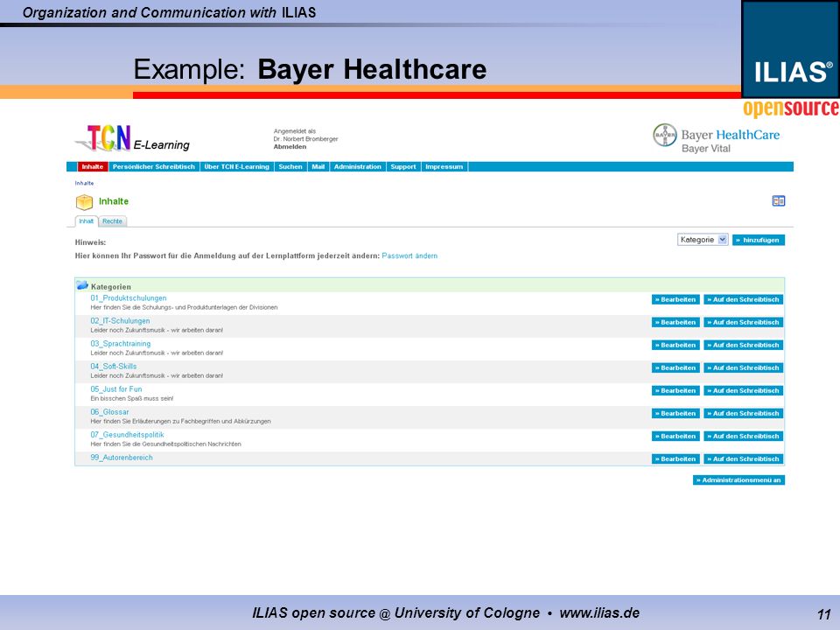Image resolution: width=840 pixels, height=630 pixels.
Task: Click the Bayer HealthCare logo
Action: click(x=717, y=139)
